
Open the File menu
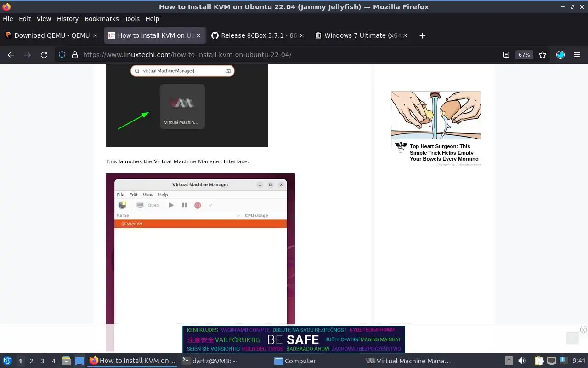coord(8,19)
